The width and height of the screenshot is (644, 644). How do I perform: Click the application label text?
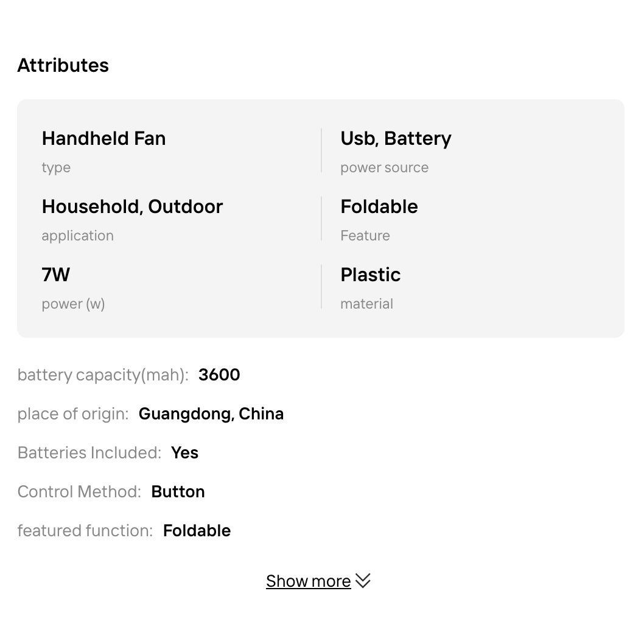77,236
